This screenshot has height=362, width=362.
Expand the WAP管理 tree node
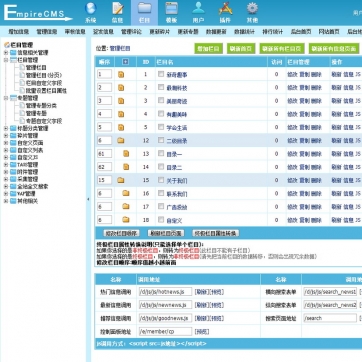point(6,194)
